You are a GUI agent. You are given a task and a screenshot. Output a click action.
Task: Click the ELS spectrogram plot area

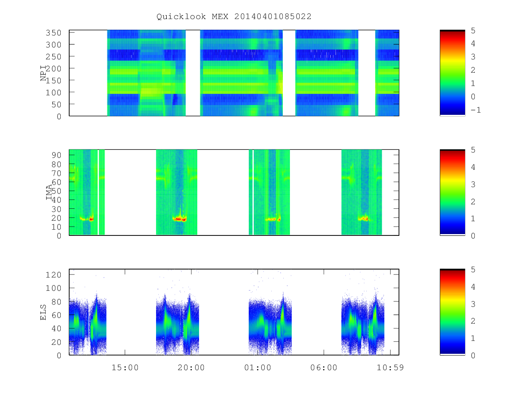coord(234,312)
